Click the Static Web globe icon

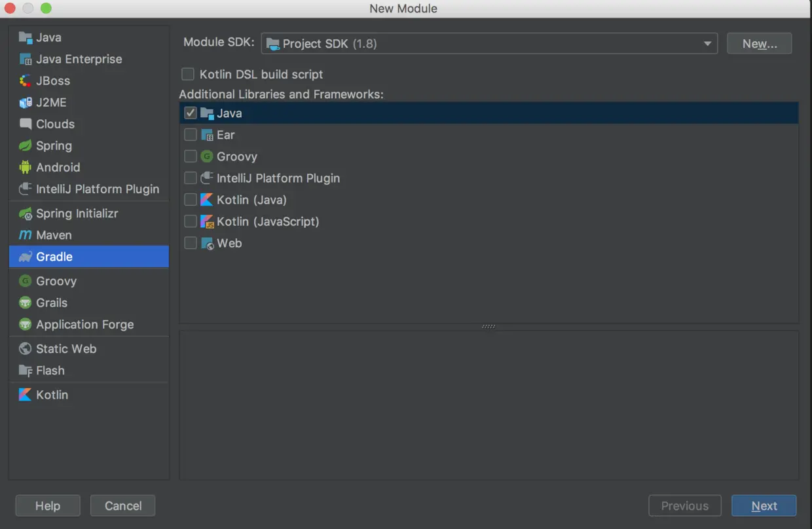tap(26, 348)
